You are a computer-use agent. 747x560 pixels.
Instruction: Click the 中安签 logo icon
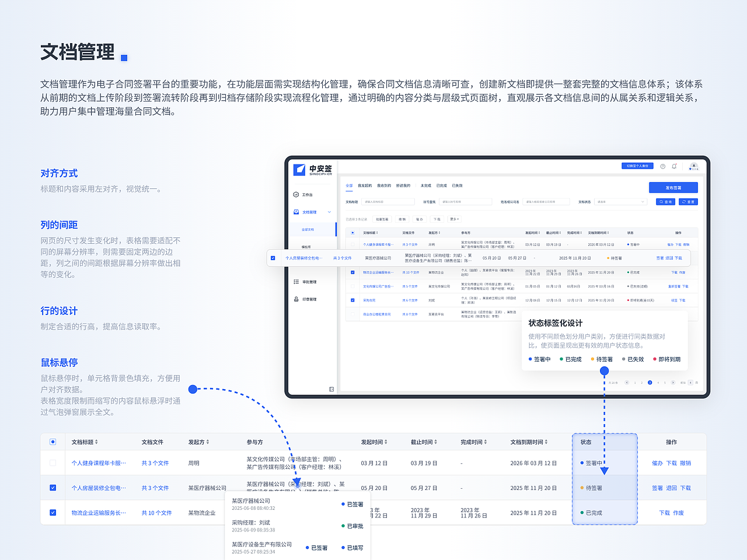[x=299, y=170]
